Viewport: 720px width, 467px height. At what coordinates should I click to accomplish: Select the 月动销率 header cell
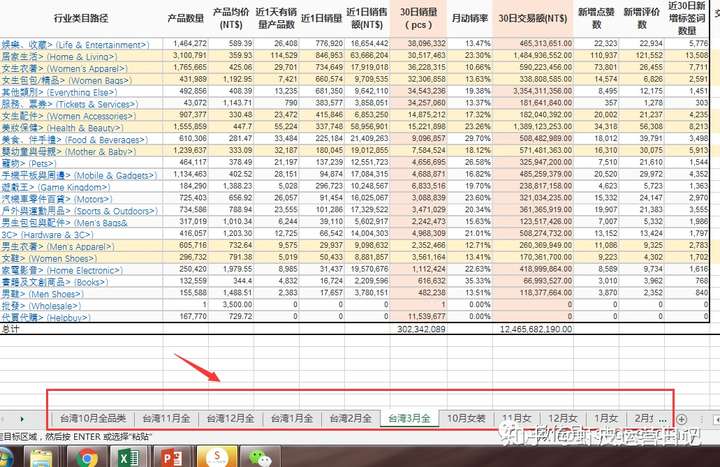[x=470, y=18]
